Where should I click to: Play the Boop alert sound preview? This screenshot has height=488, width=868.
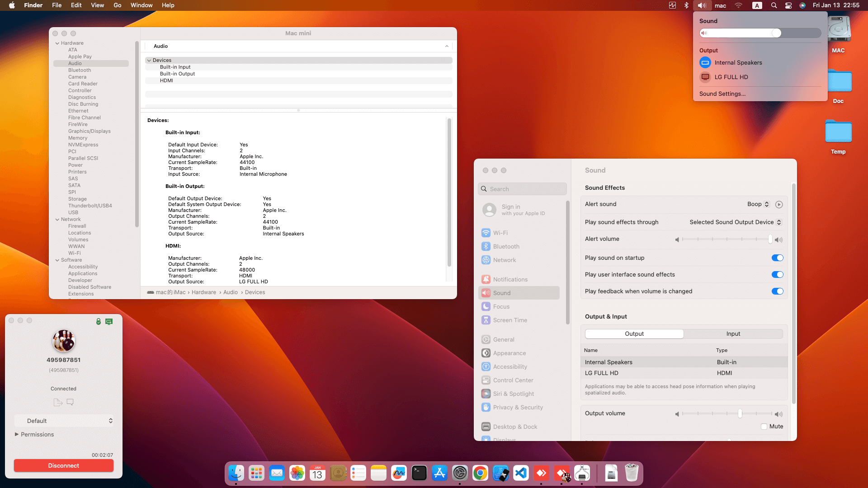(x=779, y=205)
